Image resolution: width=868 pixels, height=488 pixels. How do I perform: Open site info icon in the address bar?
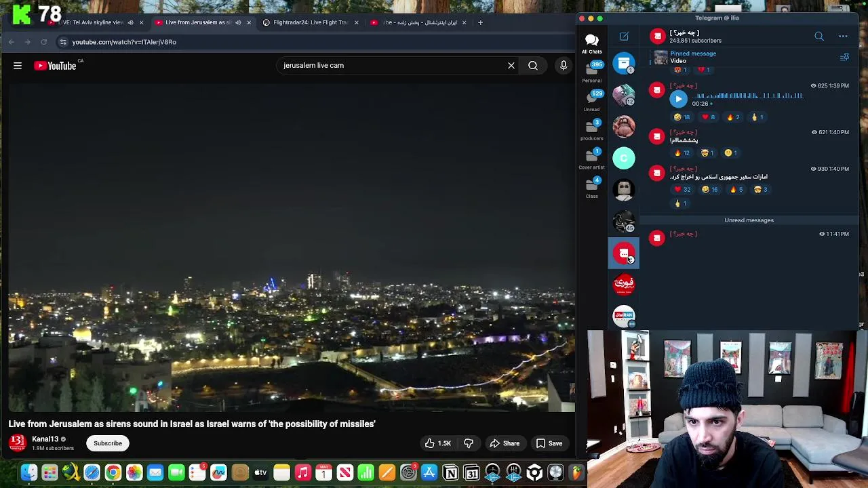(x=63, y=42)
